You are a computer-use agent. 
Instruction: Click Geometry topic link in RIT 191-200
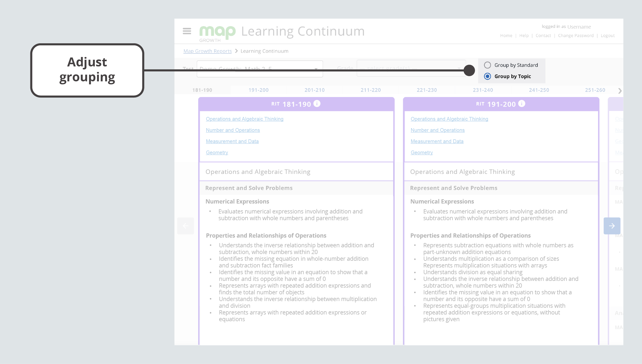[421, 153]
